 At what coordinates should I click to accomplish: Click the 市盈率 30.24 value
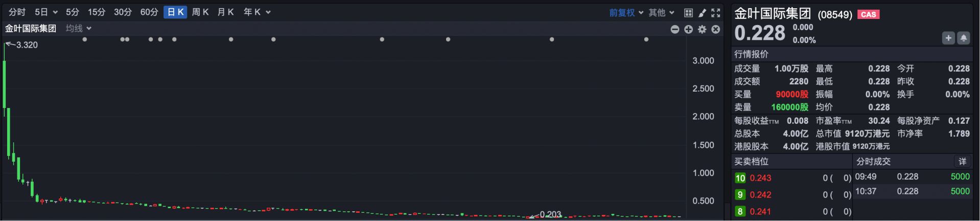[879, 121]
